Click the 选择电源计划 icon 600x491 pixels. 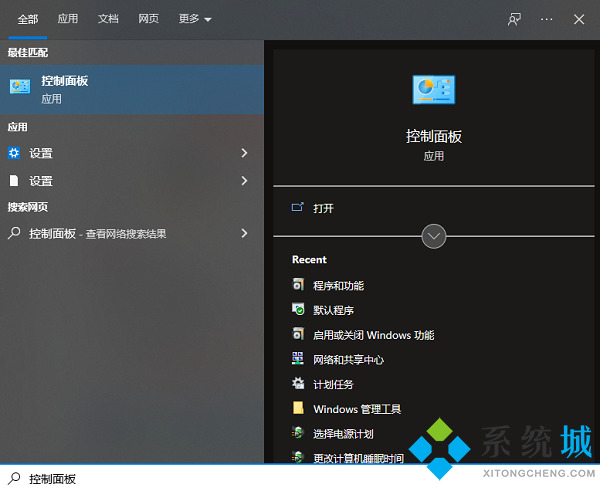[x=298, y=432]
